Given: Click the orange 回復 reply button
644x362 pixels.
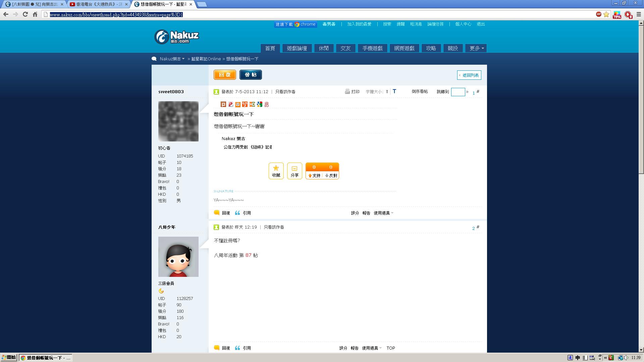Looking at the screenshot, I should (225, 75).
